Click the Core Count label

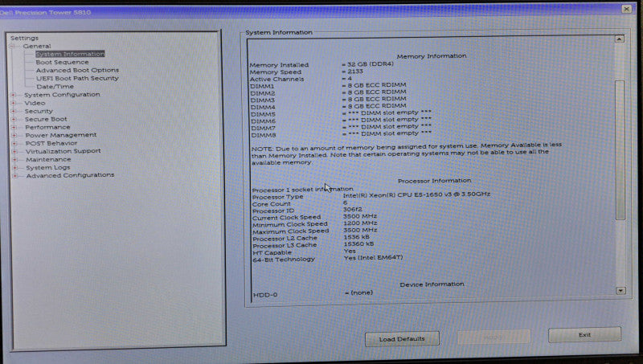coord(272,204)
